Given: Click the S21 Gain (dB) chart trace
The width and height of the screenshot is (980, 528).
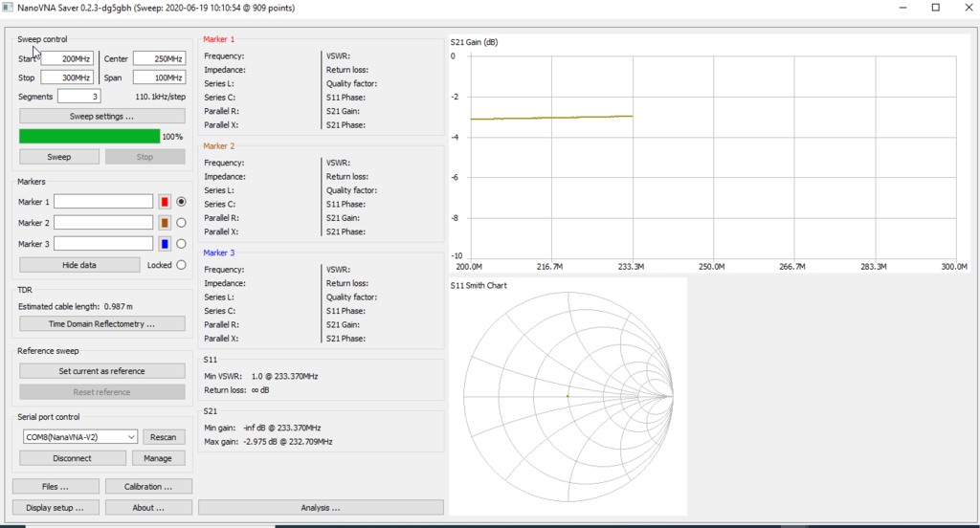Looking at the screenshot, I should click(x=551, y=118).
